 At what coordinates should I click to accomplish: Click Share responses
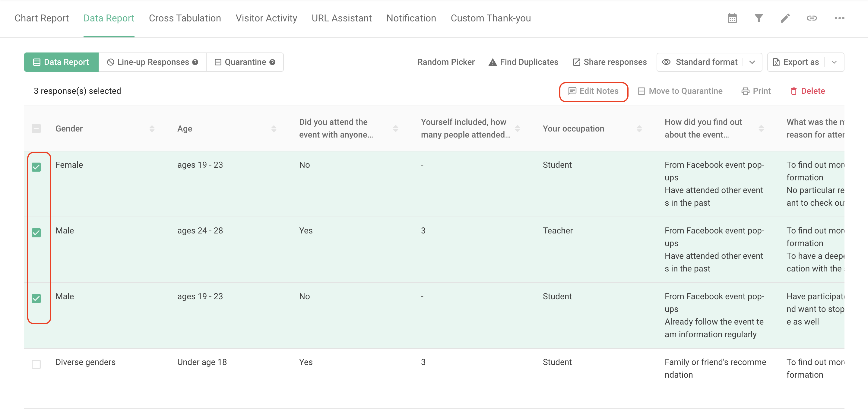[610, 62]
